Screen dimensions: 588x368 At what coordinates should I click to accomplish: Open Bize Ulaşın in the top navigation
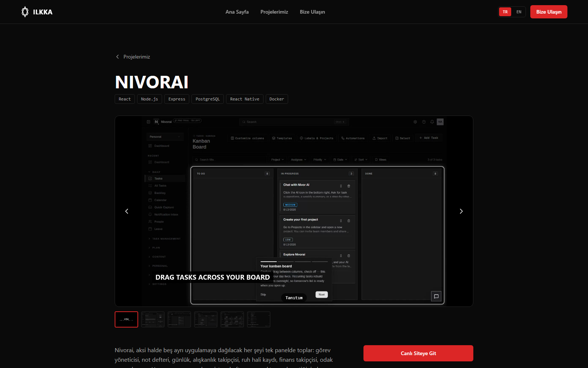[x=312, y=12]
